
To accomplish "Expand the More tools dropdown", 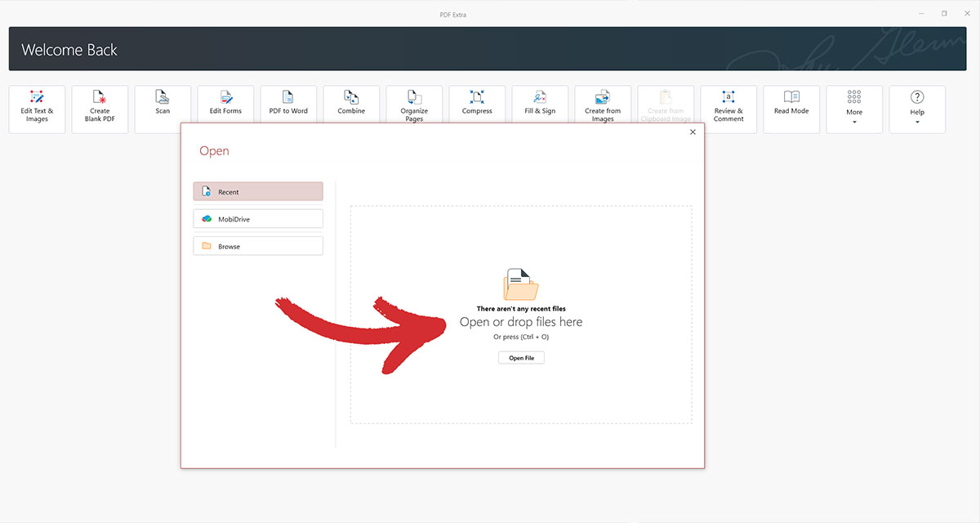I will [854, 109].
